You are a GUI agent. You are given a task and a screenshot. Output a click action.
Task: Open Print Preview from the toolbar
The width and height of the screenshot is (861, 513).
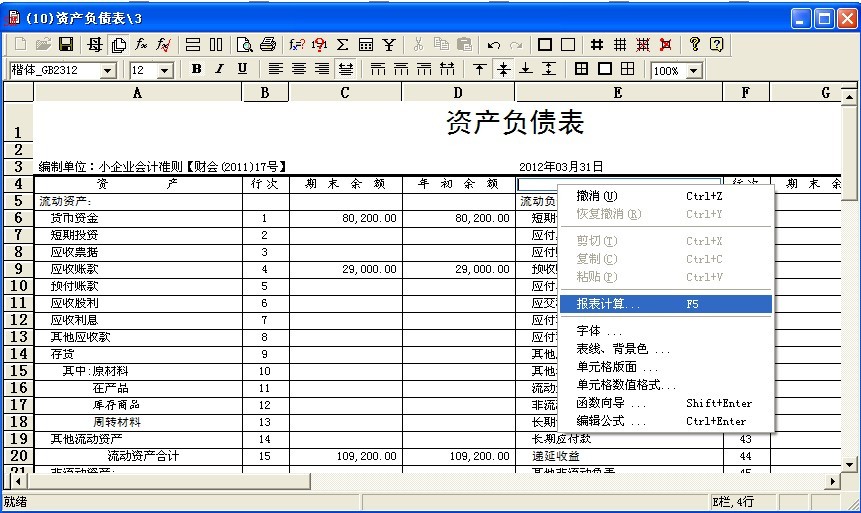(245, 45)
